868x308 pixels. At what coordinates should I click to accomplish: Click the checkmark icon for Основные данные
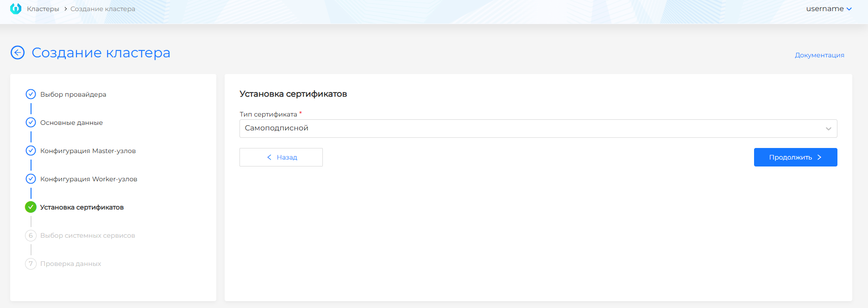coord(31,123)
